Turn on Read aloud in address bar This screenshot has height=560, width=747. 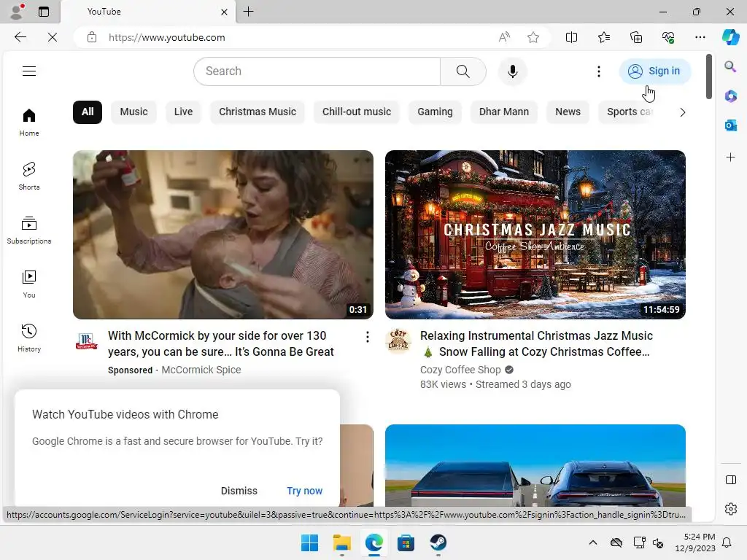[x=504, y=37]
